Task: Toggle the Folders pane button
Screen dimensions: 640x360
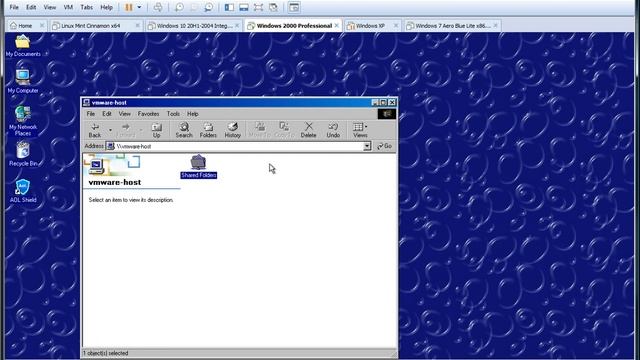Action: [x=208, y=130]
